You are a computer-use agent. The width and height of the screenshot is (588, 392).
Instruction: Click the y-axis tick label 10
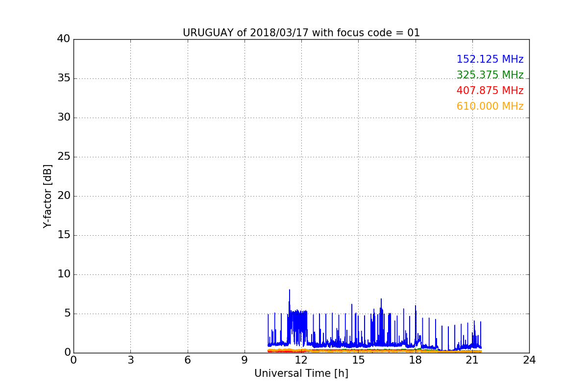coord(64,274)
